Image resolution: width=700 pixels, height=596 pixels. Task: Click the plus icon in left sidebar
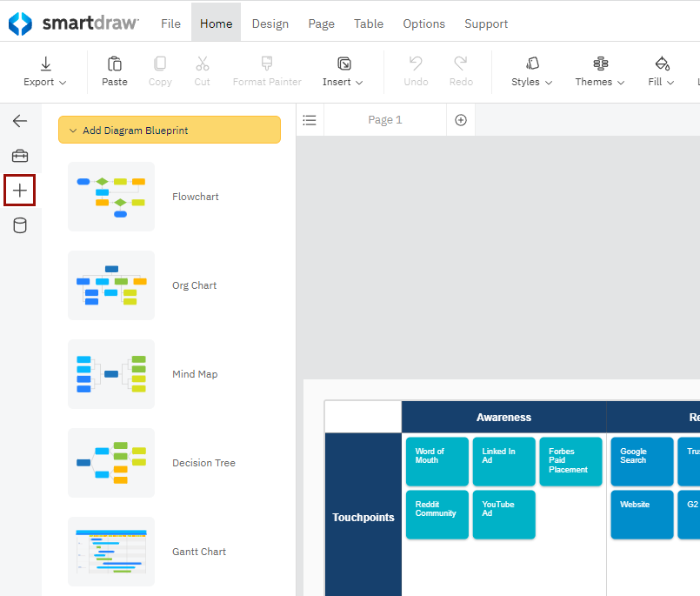click(x=20, y=191)
